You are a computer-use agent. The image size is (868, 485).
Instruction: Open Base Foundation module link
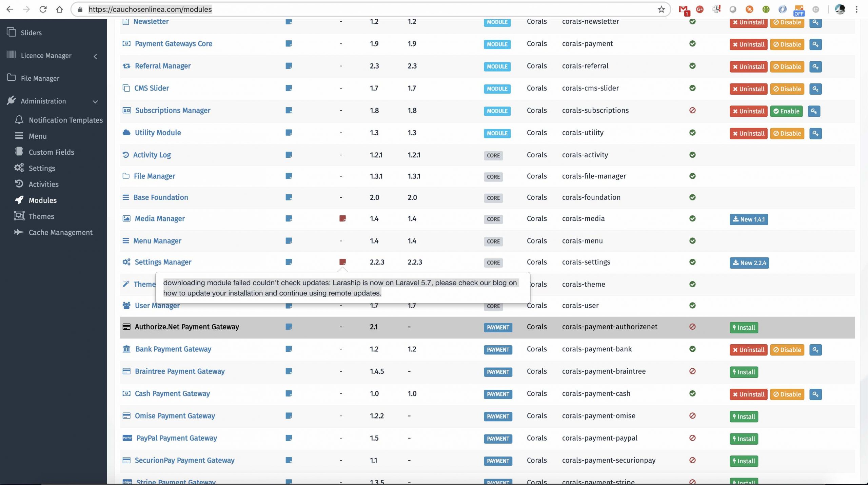(160, 197)
